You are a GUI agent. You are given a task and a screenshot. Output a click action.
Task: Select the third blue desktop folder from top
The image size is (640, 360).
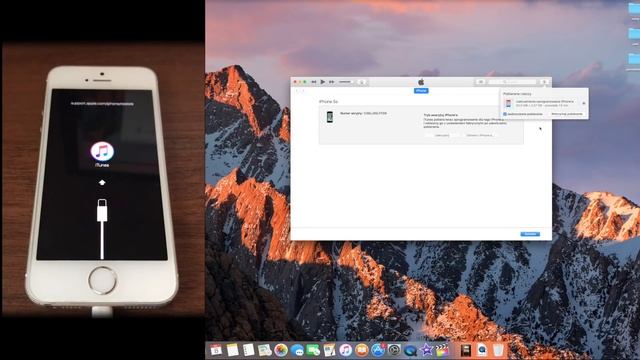click(634, 59)
